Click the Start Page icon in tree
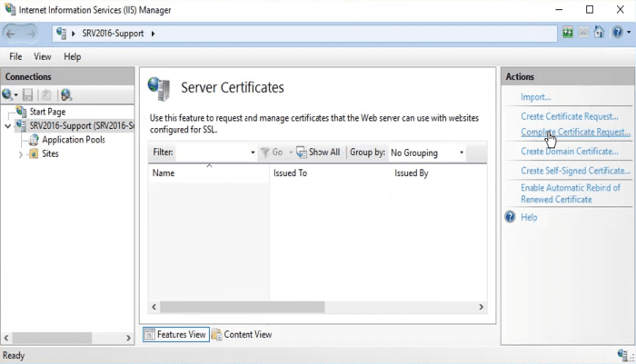 pyautogui.click(x=21, y=111)
